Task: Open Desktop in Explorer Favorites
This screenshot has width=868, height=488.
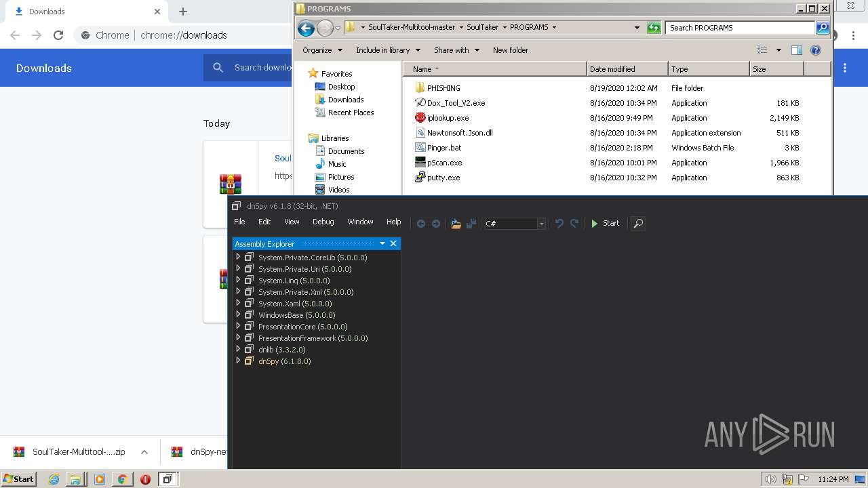Action: click(x=341, y=87)
